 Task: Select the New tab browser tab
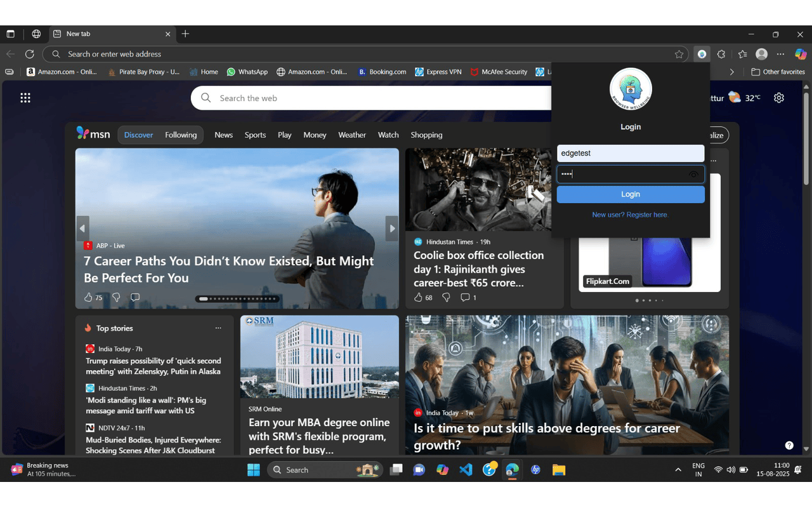[x=112, y=34]
